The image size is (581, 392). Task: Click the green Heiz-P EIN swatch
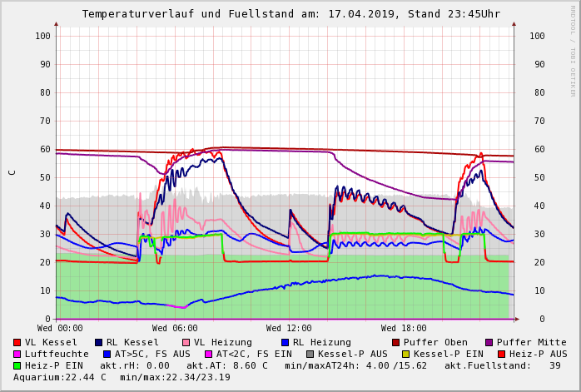(17, 365)
